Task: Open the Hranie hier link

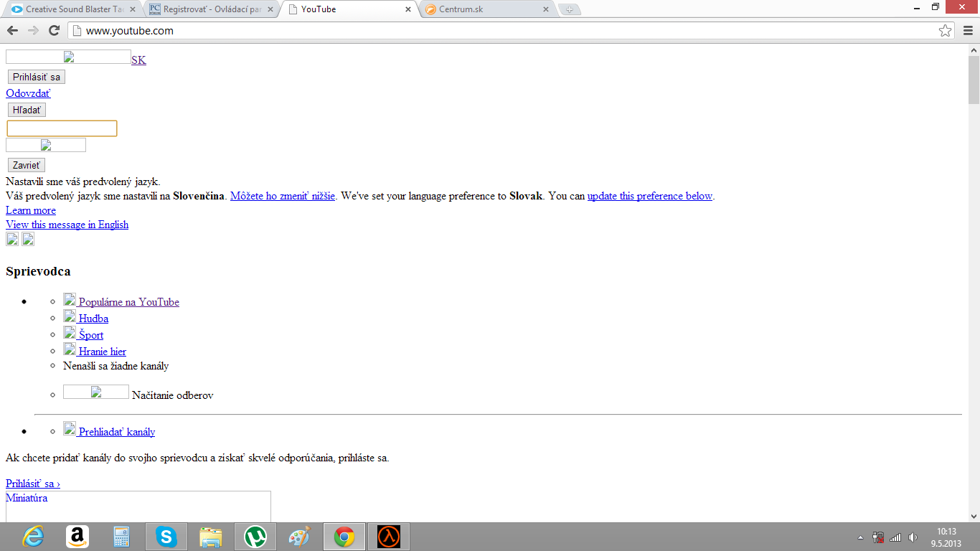Action: (x=103, y=352)
